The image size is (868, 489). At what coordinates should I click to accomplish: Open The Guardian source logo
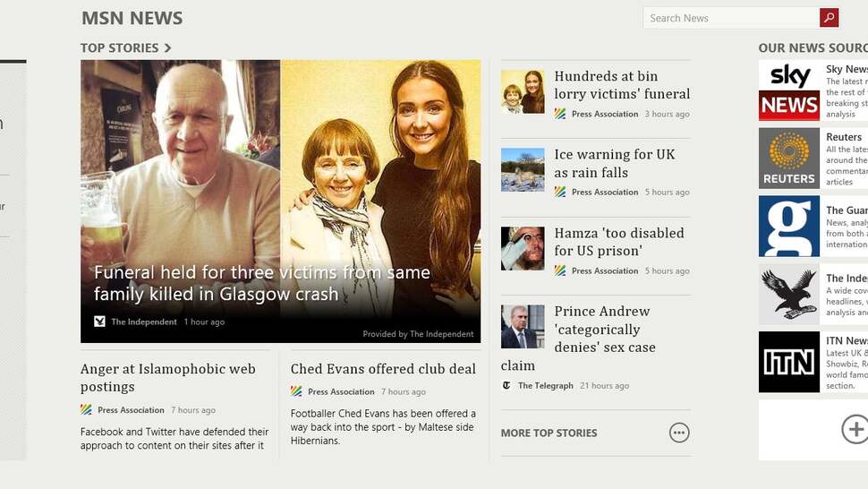pyautogui.click(x=789, y=226)
